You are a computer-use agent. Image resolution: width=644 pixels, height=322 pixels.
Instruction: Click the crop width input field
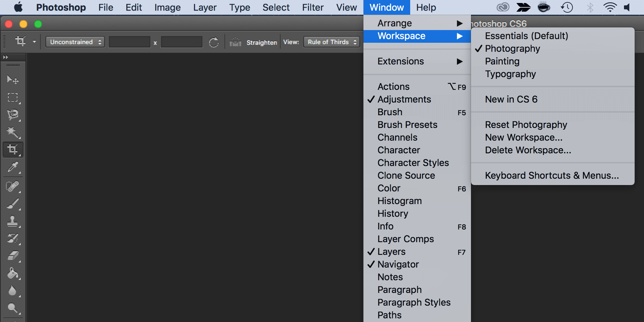point(130,42)
